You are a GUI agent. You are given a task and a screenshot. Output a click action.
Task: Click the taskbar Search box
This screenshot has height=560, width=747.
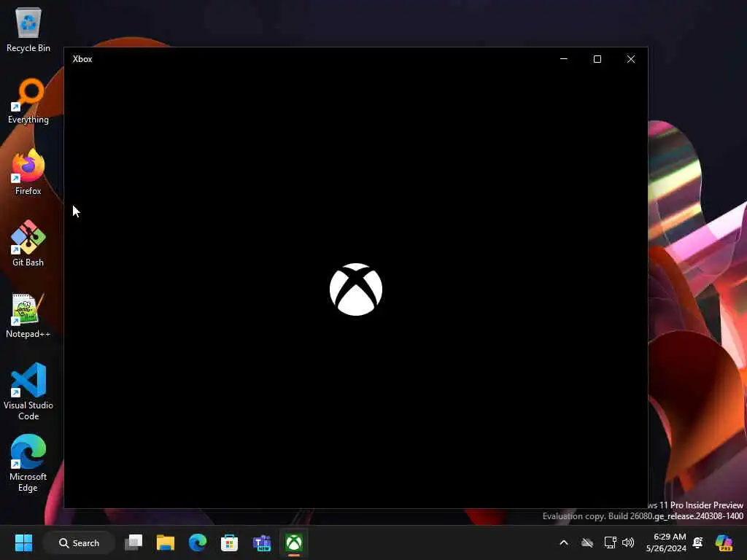pos(79,542)
